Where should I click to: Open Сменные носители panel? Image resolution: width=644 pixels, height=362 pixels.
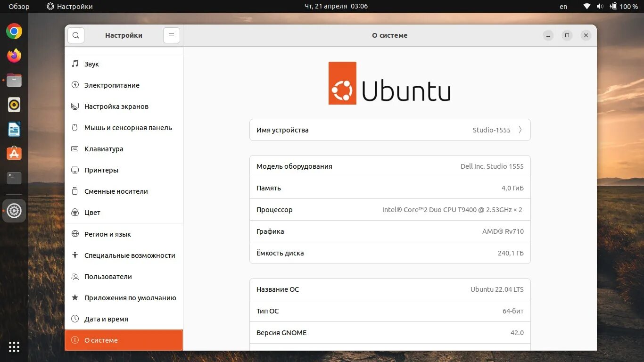coord(124,191)
